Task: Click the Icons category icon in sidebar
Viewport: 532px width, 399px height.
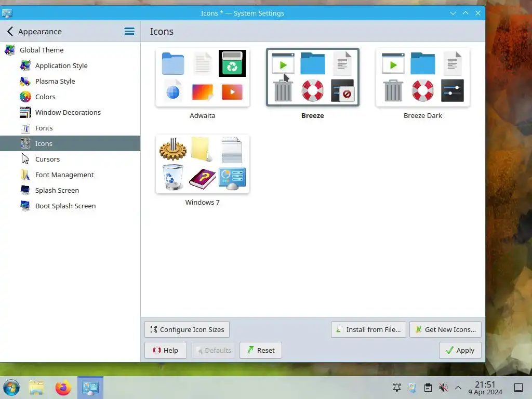Action: coord(25,143)
